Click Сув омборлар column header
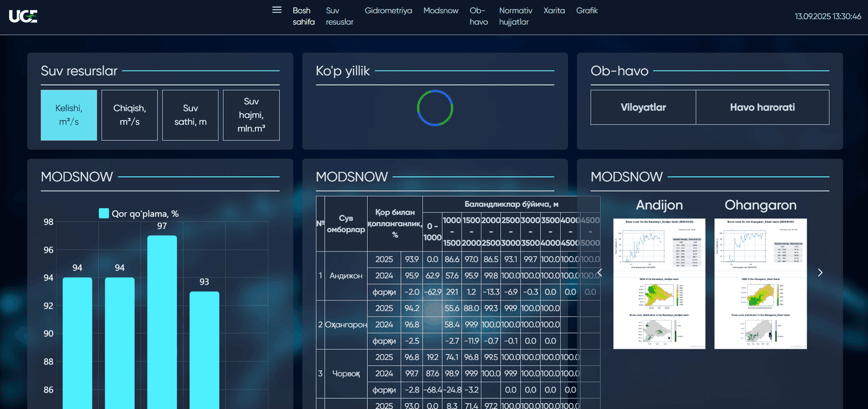The image size is (868, 409). [346, 224]
